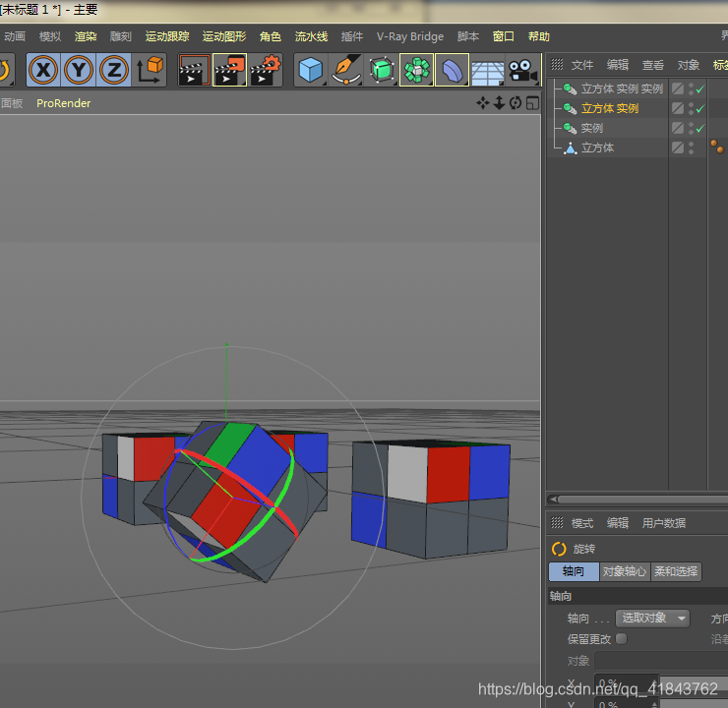Viewport: 728px width, 708px height.
Task: Select the highlighted 立方体 实例 object
Action: point(610,108)
